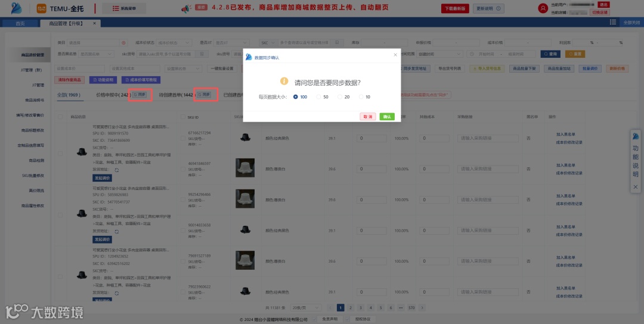Screen dimensions: 644x324
Task: Open the 功能说明 button in the toolbar
Action: coord(103,80)
